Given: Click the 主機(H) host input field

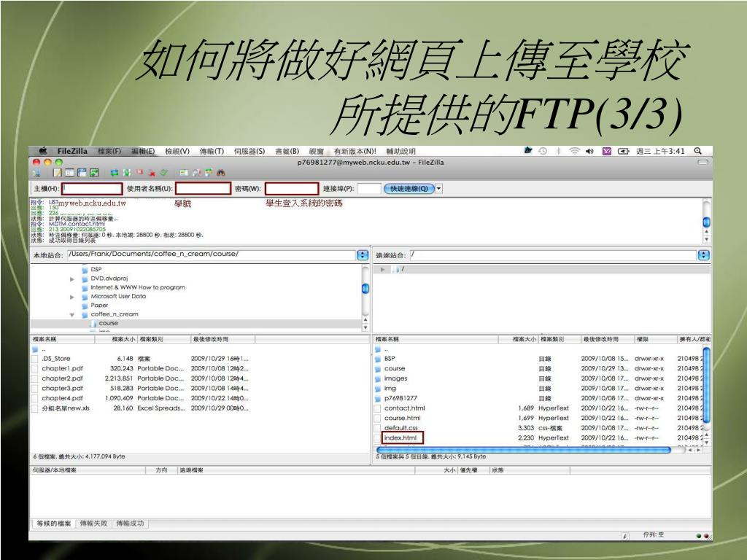Looking at the screenshot, I should click(x=92, y=189).
